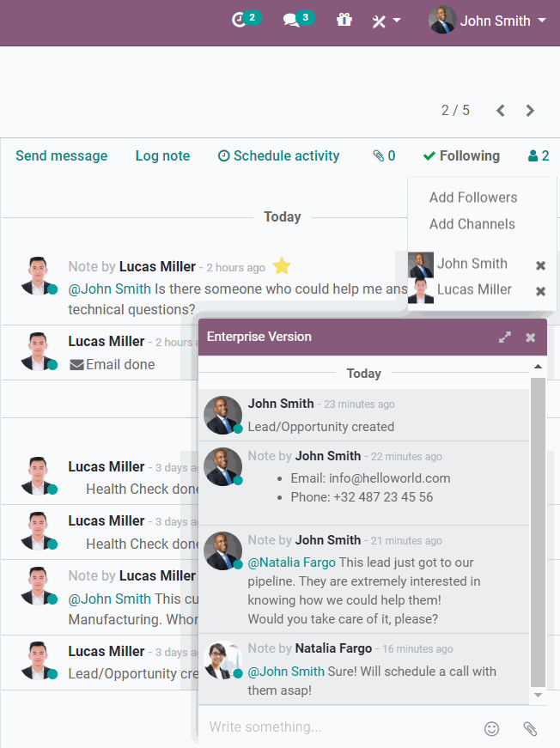The width and height of the screenshot is (560, 748).
Task: Toggle the star on Lucas Miller's note
Action: point(280,266)
